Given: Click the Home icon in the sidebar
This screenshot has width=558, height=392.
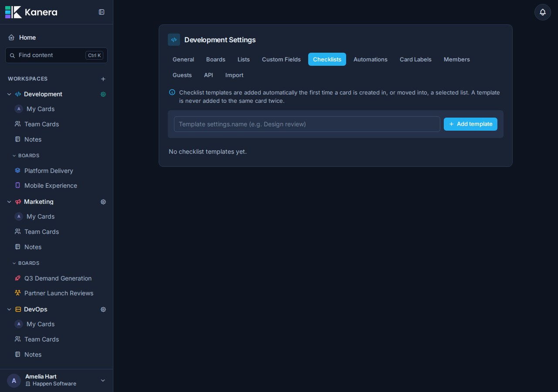Looking at the screenshot, I should pos(11,37).
